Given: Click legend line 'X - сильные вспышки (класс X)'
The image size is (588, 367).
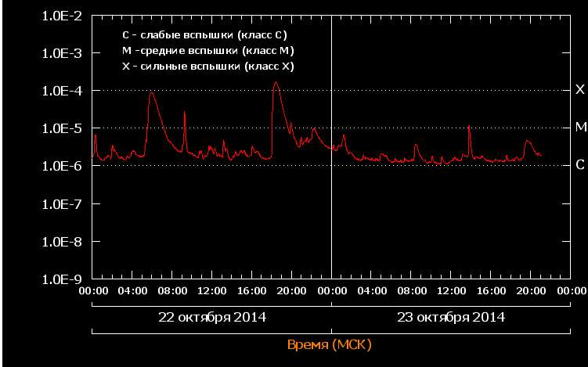Looking at the screenshot, I should click(207, 67).
